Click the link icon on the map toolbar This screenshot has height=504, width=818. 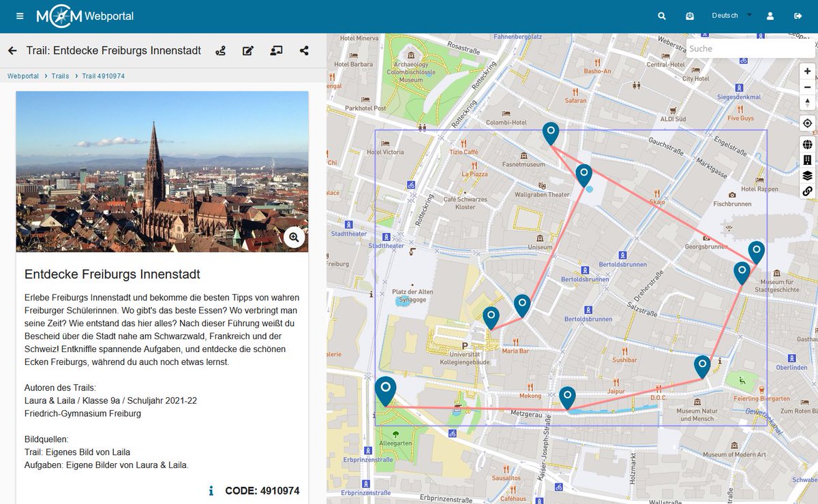coord(807,191)
